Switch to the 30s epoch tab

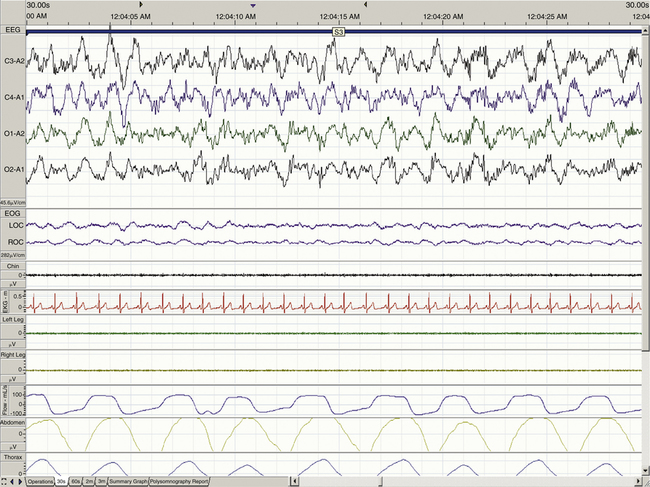(x=62, y=481)
